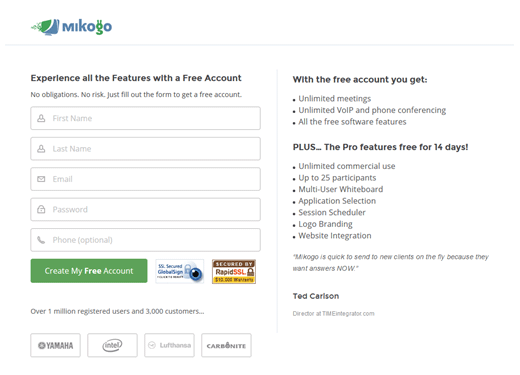
Task: Click the person icon in First Name field
Action: pyautogui.click(x=41, y=118)
